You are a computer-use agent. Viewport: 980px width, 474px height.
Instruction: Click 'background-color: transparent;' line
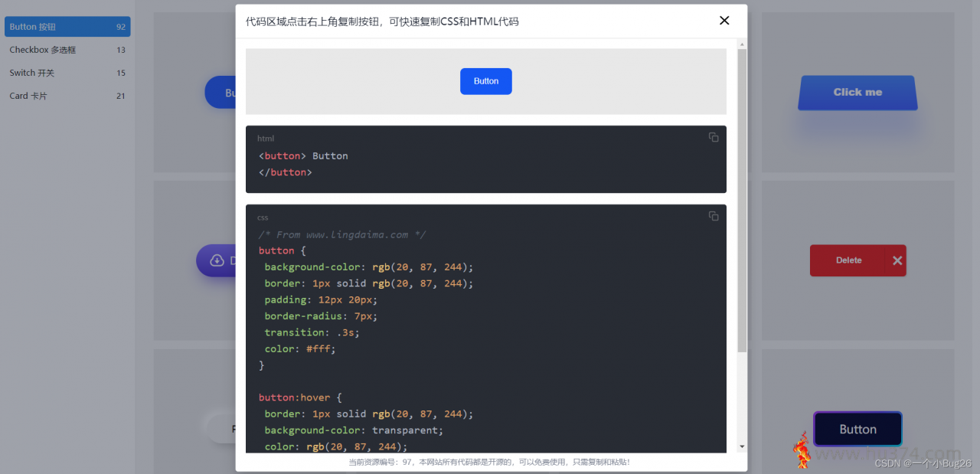(x=354, y=430)
